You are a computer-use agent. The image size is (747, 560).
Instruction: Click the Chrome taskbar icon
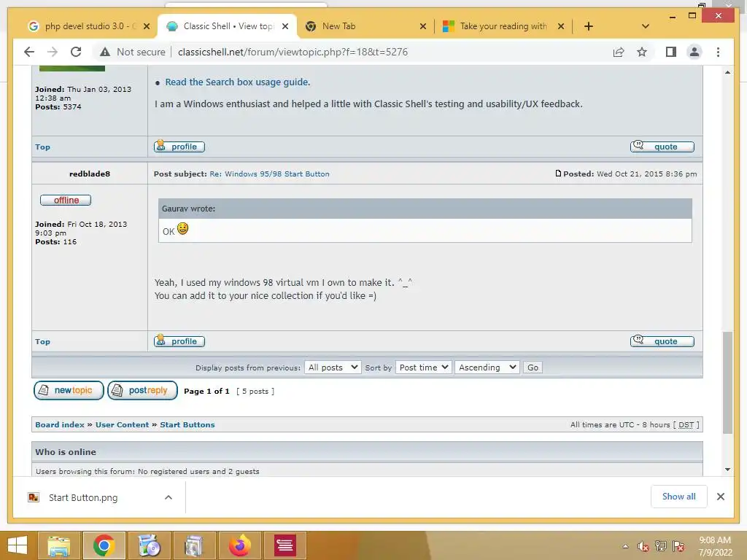[104, 545]
